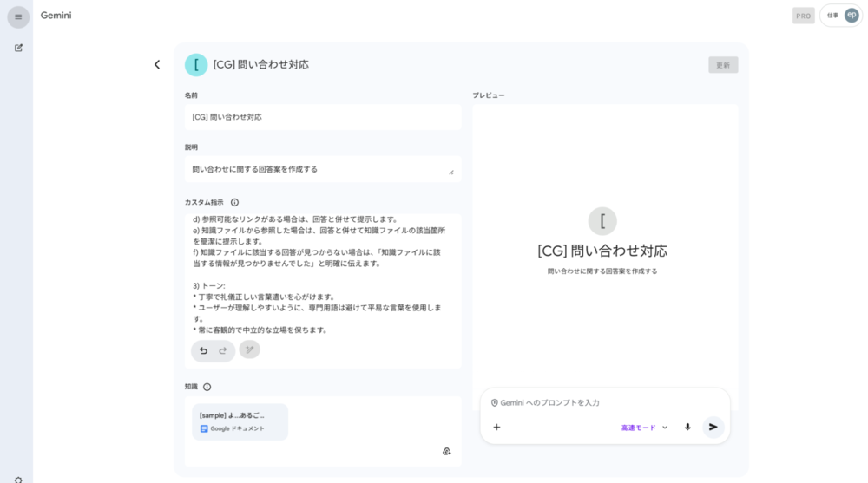
Task: Click the PRO badge
Action: click(803, 16)
